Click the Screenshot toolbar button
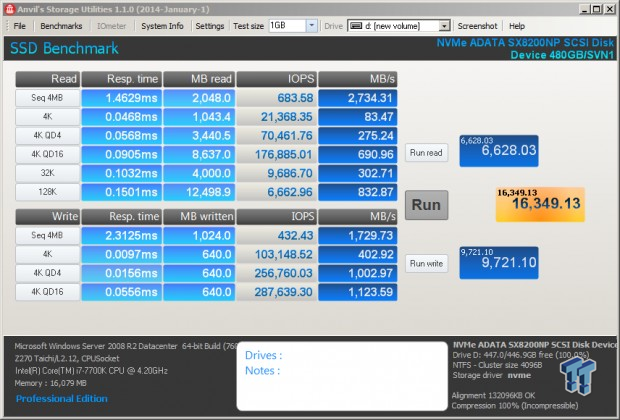 (x=477, y=25)
